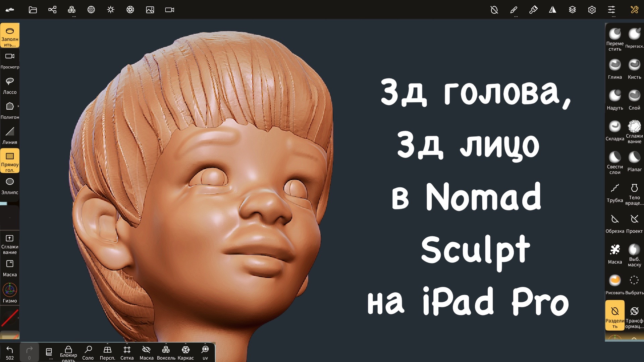The image size is (644, 362).
Task: Click the Воксель remesh control
Action: coord(166,351)
